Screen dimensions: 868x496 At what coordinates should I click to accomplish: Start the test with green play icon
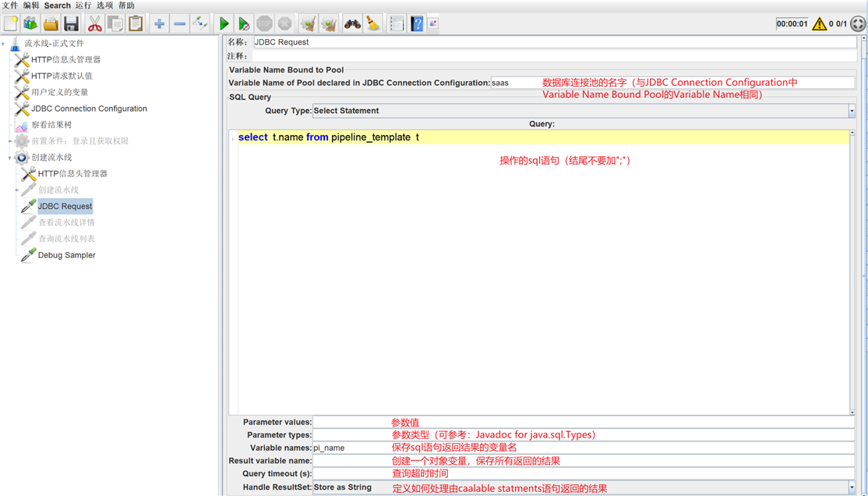(x=224, y=24)
